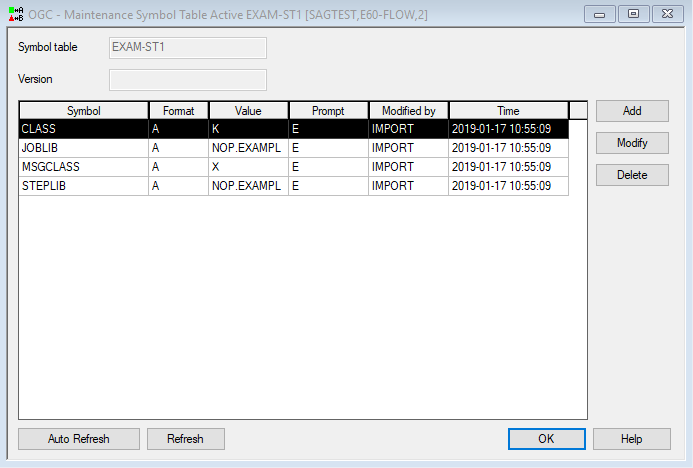The width and height of the screenshot is (693, 468).
Task: Click the OGC application icon in title bar
Action: click(15, 13)
